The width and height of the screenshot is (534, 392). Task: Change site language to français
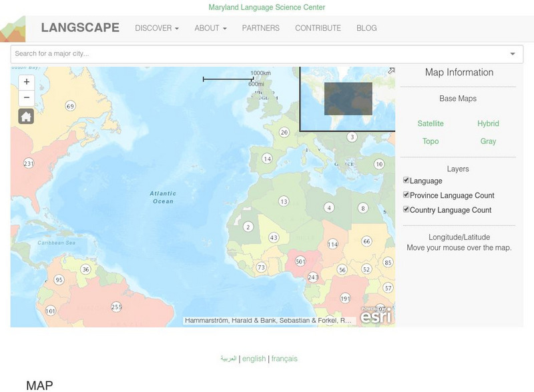point(284,358)
